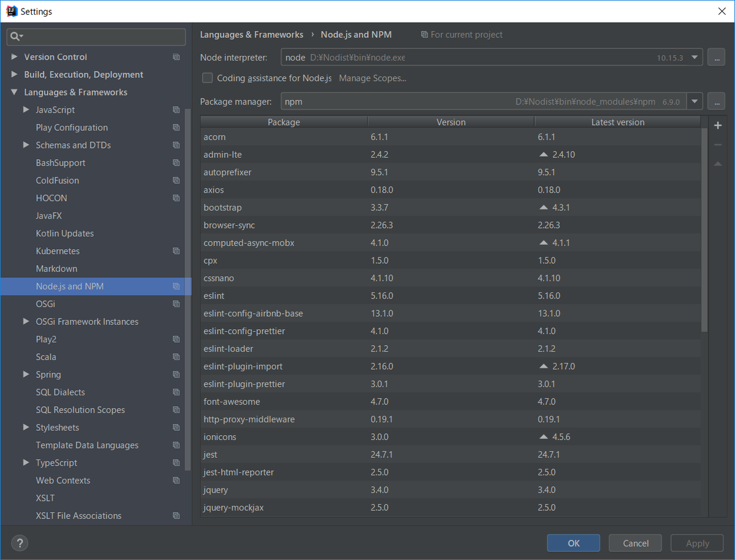Screen dimensions: 735x560
Task: Click the project copy icon beside SQL Dialects
Action: [x=176, y=392]
